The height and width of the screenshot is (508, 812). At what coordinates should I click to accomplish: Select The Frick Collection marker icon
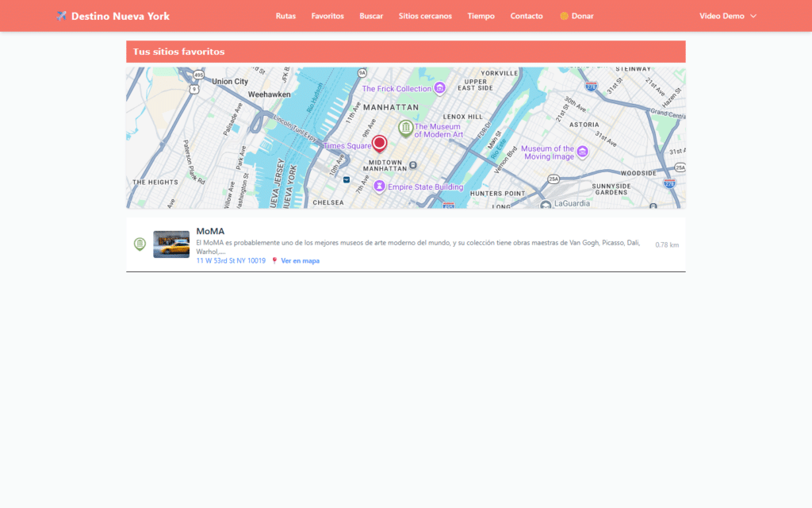[441, 88]
